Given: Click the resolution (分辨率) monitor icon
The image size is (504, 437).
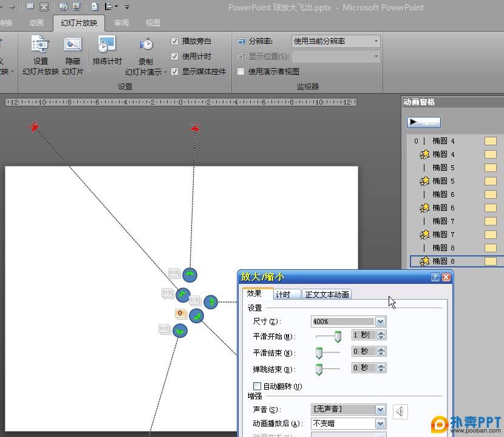Looking at the screenshot, I should tap(242, 41).
